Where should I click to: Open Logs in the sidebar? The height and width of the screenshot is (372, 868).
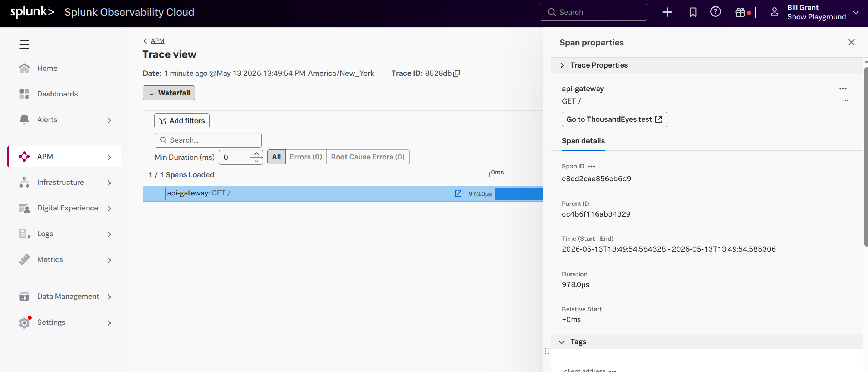click(x=45, y=234)
